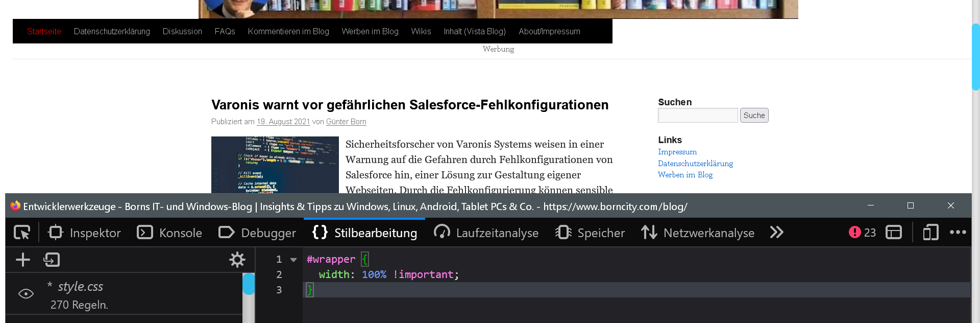Focus the Suchen search input field

(698, 116)
